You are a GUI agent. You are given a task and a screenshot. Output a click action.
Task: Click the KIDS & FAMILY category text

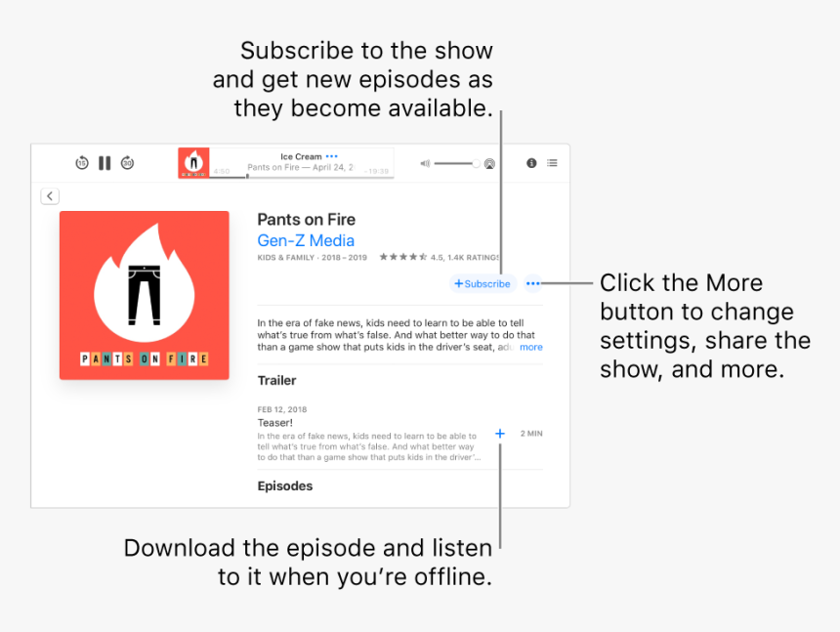point(285,258)
